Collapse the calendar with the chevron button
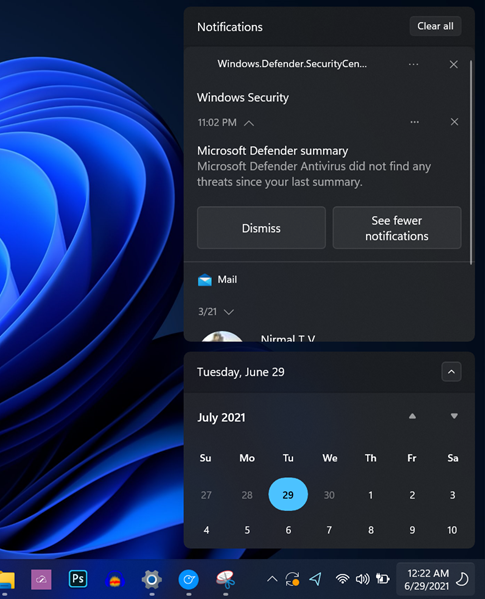The width and height of the screenshot is (485, 599). pos(451,372)
